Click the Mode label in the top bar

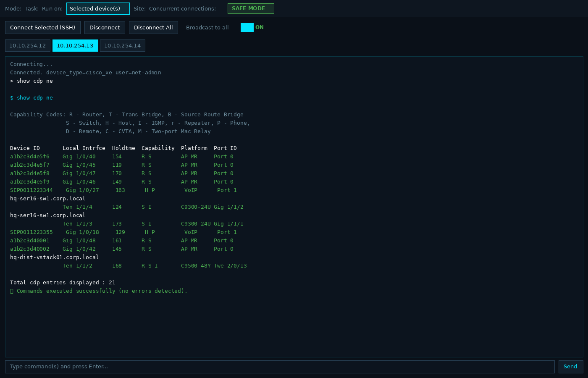pos(11,8)
